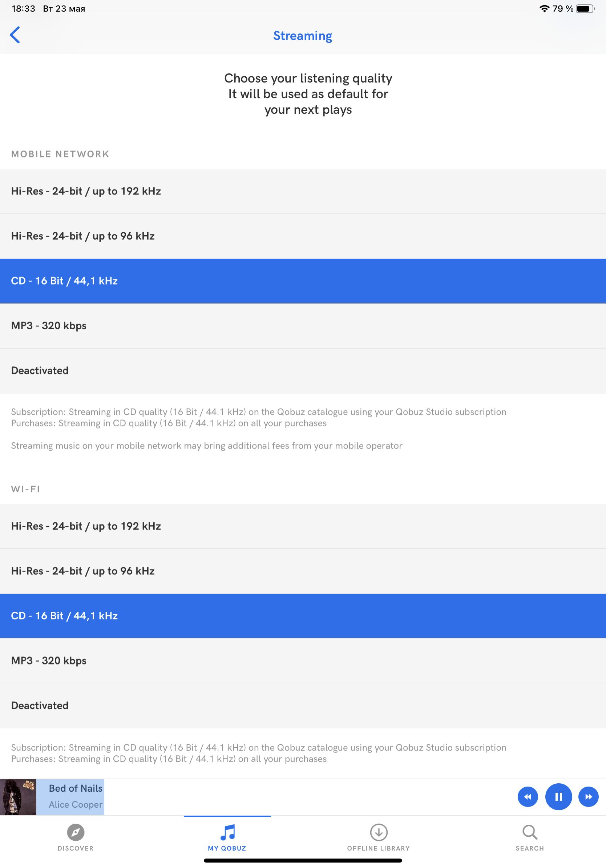The image size is (606, 868).
Task: Pause the current track
Action: click(558, 796)
